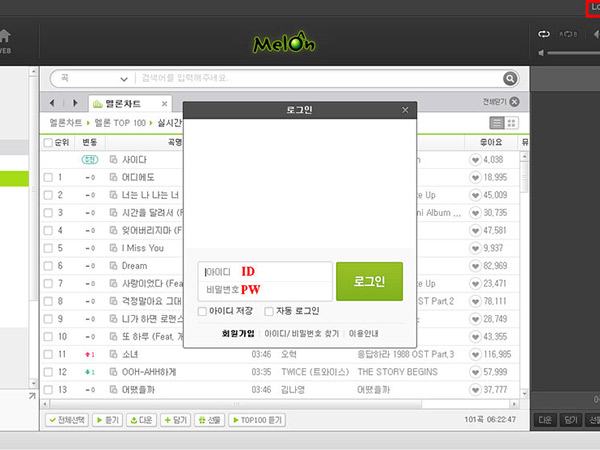Close the 로그인 dialog
The width and height of the screenshot is (600, 450).
point(405,110)
